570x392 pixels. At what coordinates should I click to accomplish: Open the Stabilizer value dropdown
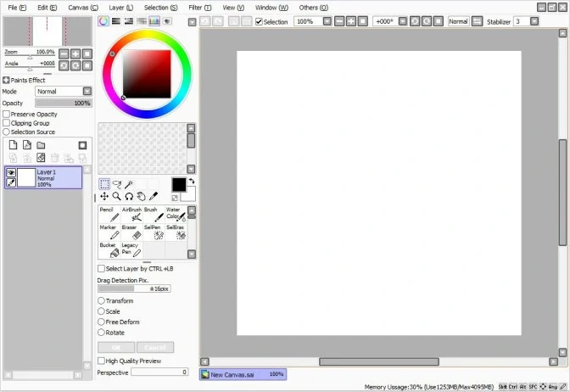(x=534, y=21)
